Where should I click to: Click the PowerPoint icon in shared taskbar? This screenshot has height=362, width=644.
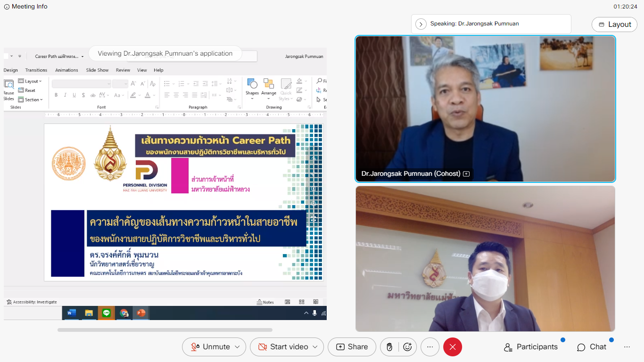(140, 313)
